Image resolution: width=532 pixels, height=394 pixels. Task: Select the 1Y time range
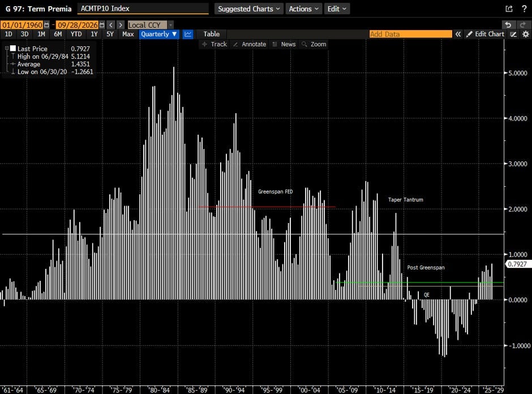click(x=94, y=34)
